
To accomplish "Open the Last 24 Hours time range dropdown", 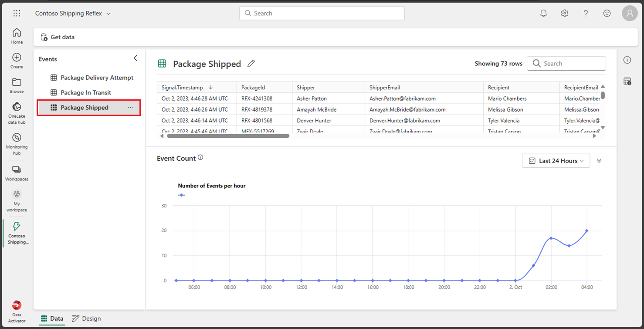I will 556,161.
